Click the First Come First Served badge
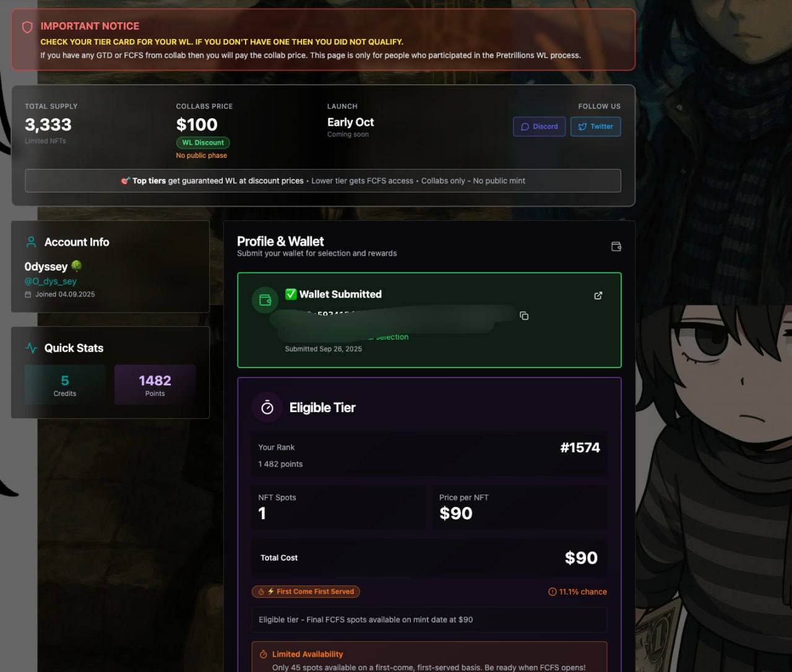 click(306, 592)
